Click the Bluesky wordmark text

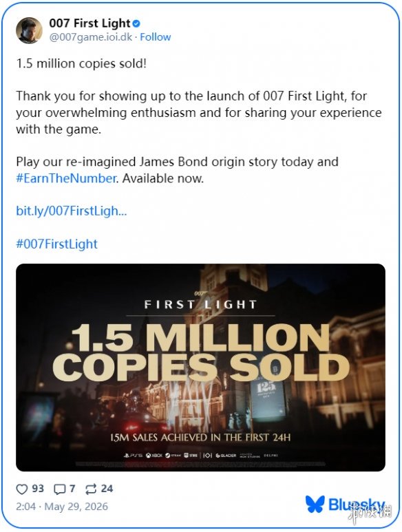pyautogui.click(x=357, y=504)
